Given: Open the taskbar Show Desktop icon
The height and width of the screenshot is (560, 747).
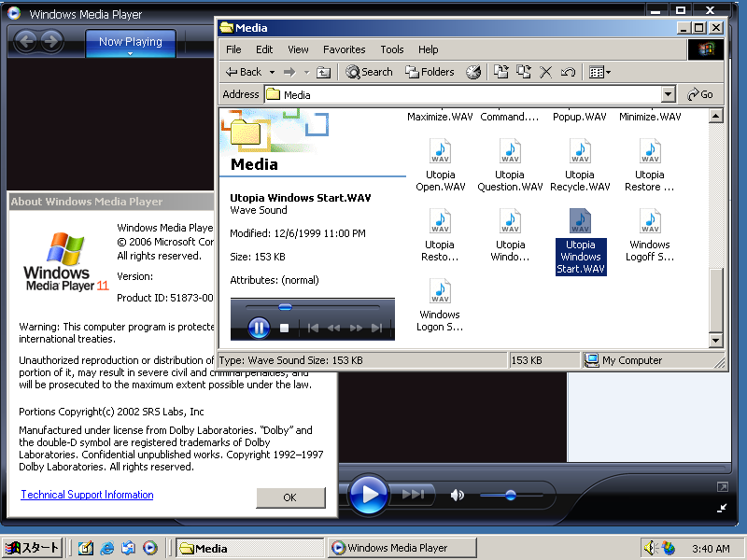Looking at the screenshot, I should click(86, 548).
